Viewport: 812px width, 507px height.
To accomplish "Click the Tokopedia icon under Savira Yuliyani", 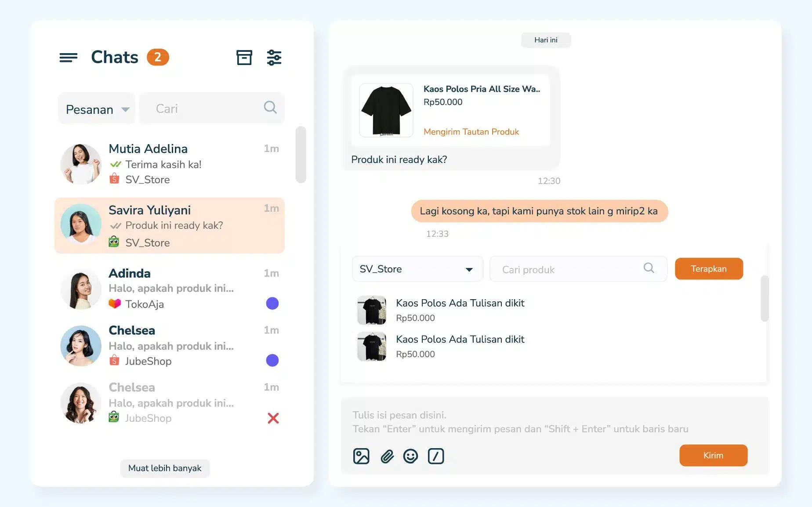I will tap(114, 242).
